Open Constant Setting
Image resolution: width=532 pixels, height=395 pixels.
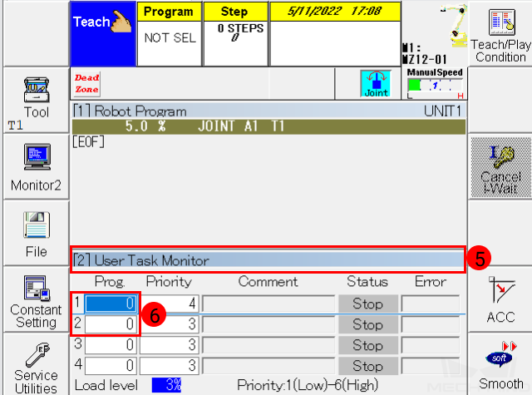click(x=36, y=299)
